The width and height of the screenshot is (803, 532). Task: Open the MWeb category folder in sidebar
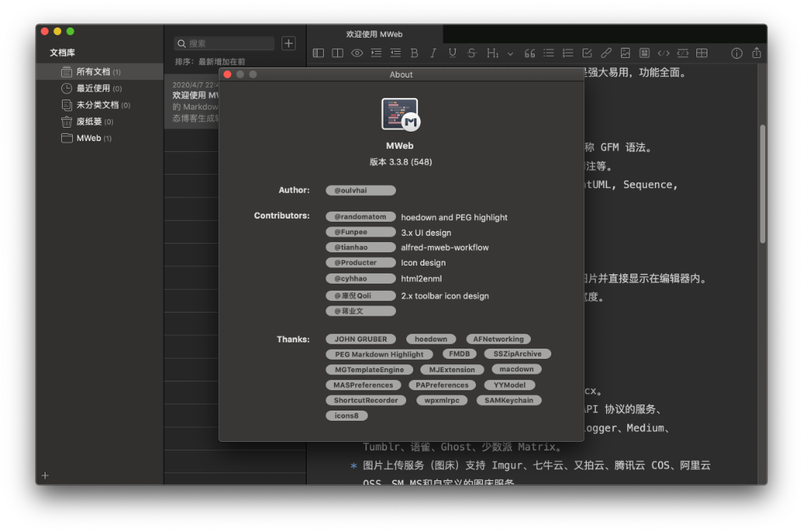(x=100, y=138)
